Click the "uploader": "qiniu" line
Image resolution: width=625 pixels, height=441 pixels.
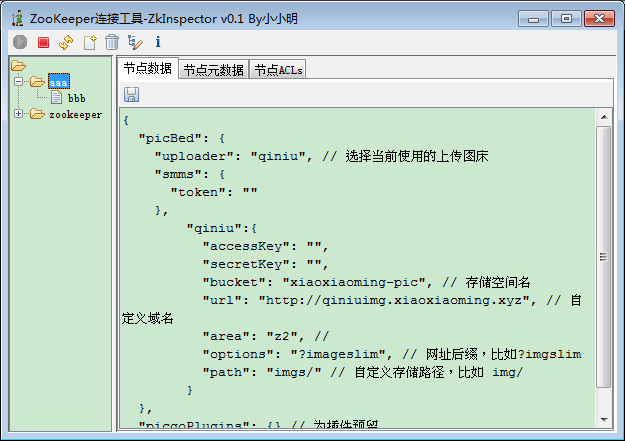(321, 156)
